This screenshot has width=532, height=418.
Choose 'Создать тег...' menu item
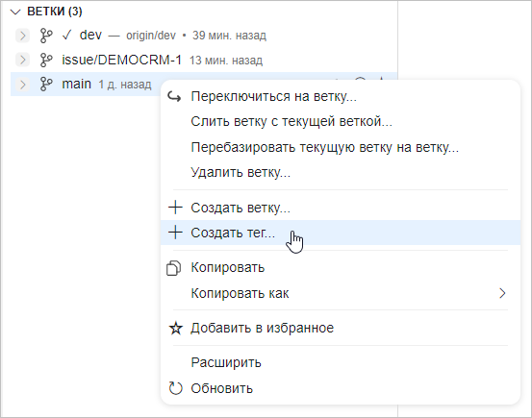[x=341, y=233]
